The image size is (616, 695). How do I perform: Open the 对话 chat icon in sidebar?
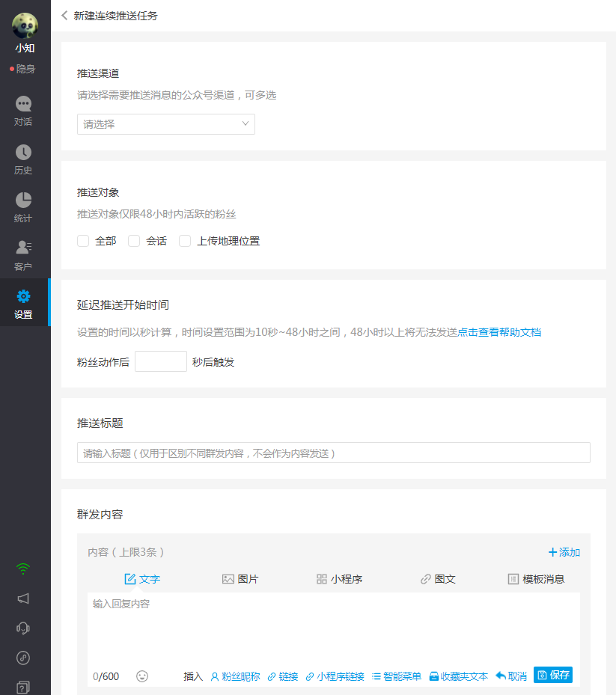[23, 104]
